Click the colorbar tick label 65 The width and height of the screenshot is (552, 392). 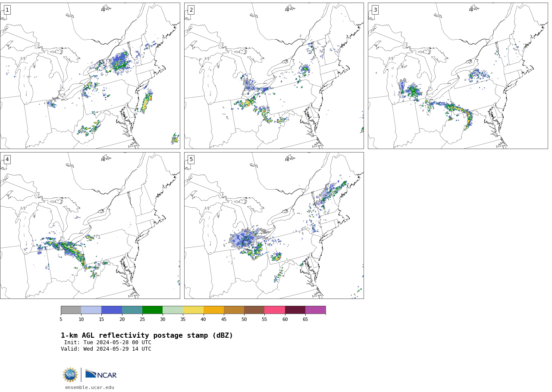tap(305, 319)
